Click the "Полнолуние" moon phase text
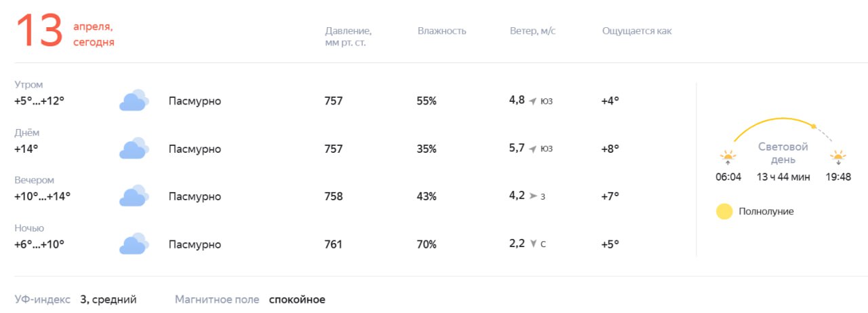This screenshot has height=313, width=868. (766, 211)
